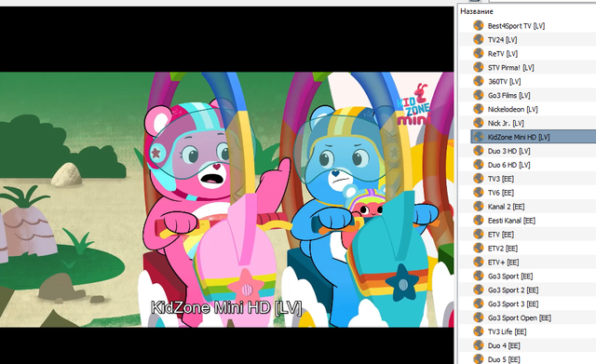Switch to TV3 Life [EE]
This screenshot has height=364, width=596.
pyautogui.click(x=507, y=331)
